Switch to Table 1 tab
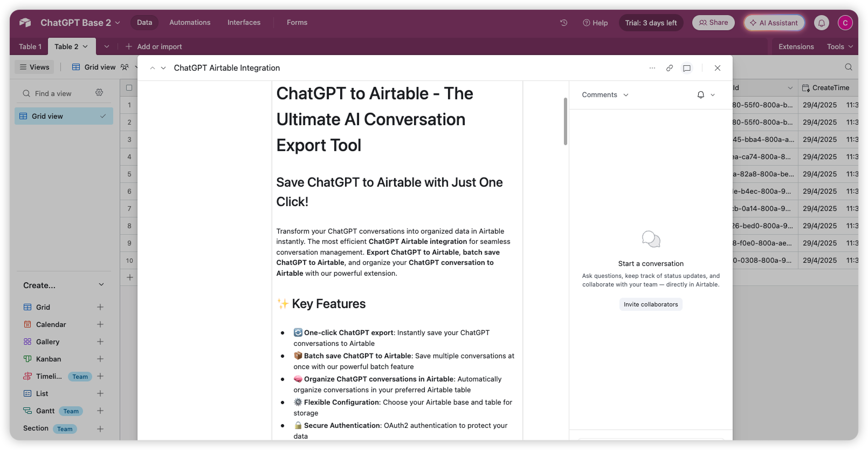The width and height of the screenshot is (868, 450). [30, 46]
